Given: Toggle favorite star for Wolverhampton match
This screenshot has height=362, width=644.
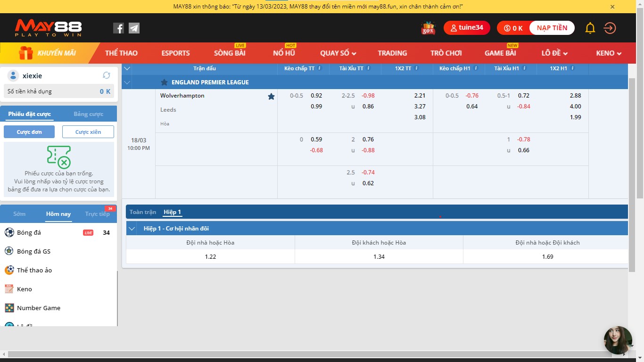Looking at the screenshot, I should 271,96.
